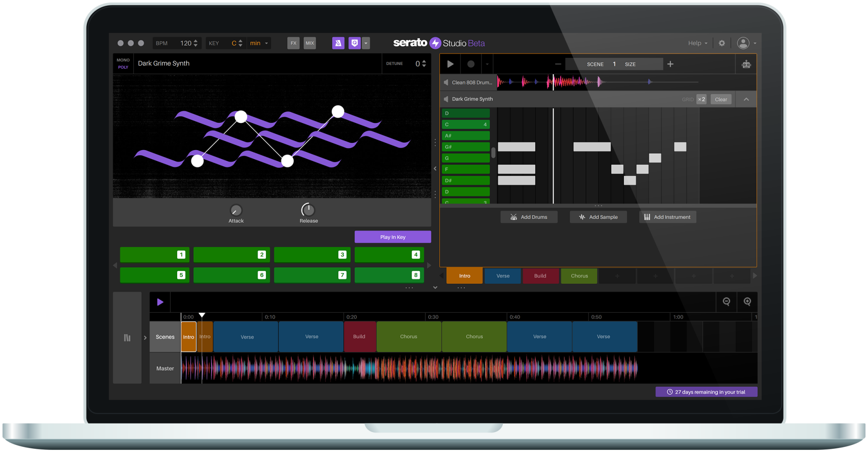This screenshot has width=868, height=452.
Task: Adjust the Release knob
Action: click(x=308, y=210)
